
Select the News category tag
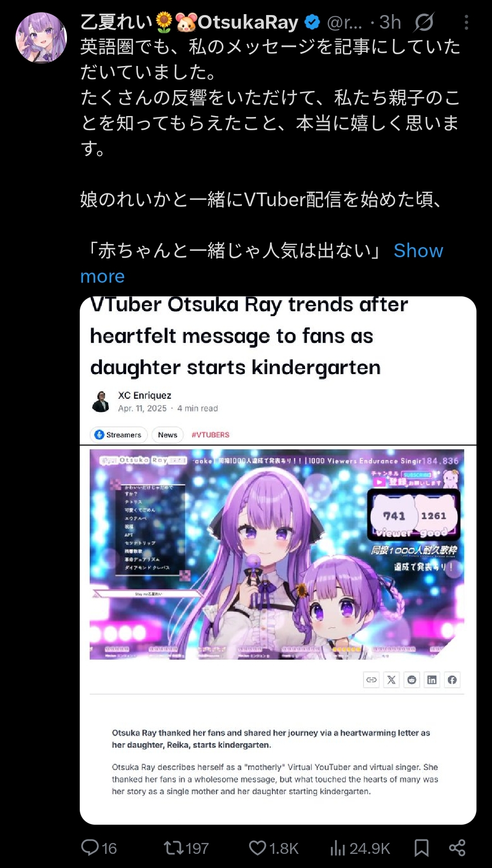click(168, 435)
